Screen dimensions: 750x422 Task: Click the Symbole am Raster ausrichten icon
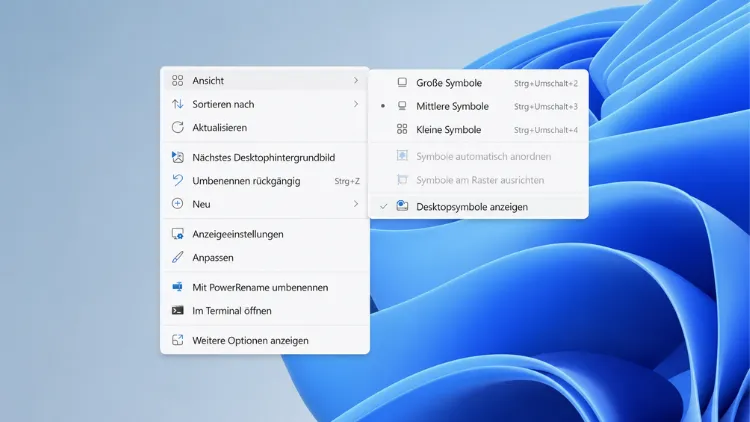coord(402,180)
